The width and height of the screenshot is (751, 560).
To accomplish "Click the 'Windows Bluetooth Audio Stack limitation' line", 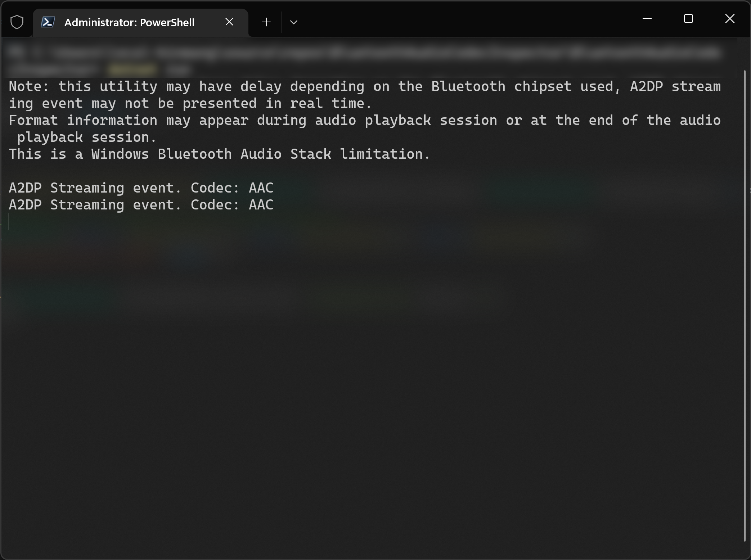I will pyautogui.click(x=219, y=154).
